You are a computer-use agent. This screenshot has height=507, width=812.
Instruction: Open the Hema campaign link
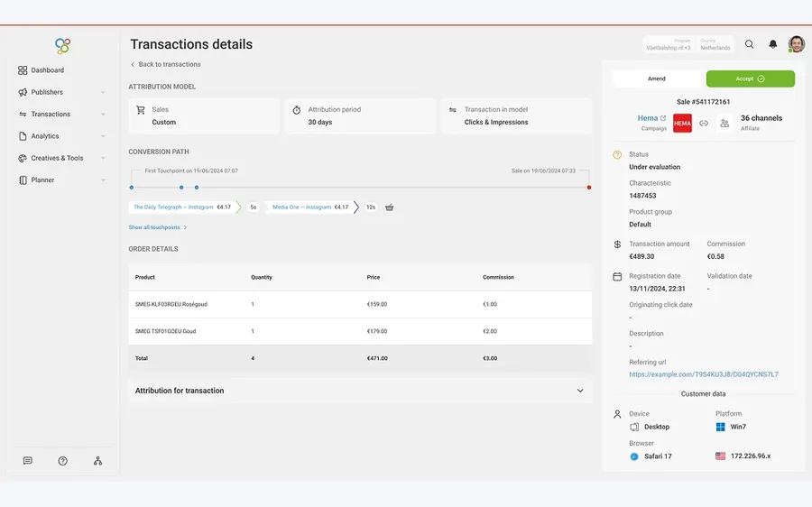pyautogui.click(x=651, y=118)
